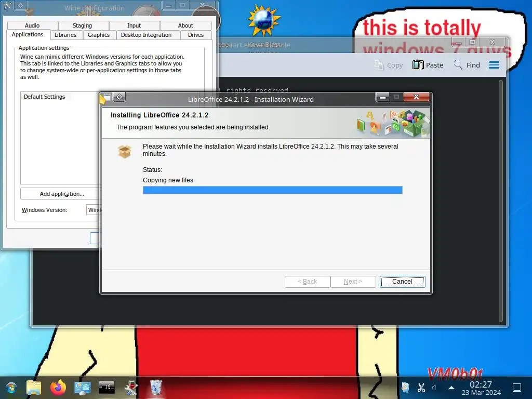
Task: Open the file manager from taskbar
Action: (x=34, y=388)
